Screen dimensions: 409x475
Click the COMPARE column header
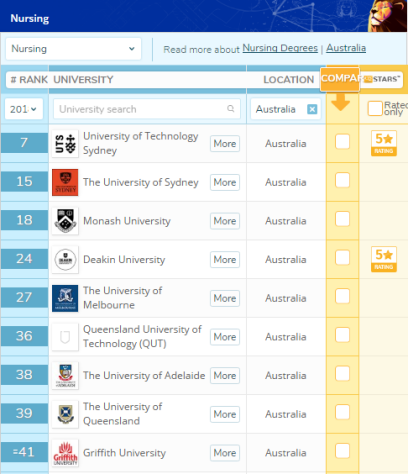point(340,79)
